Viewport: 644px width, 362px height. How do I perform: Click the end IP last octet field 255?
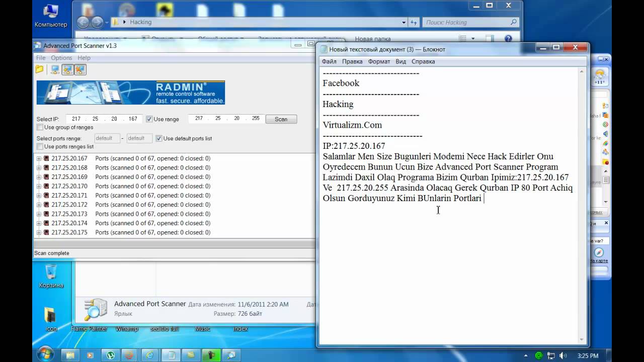click(256, 119)
